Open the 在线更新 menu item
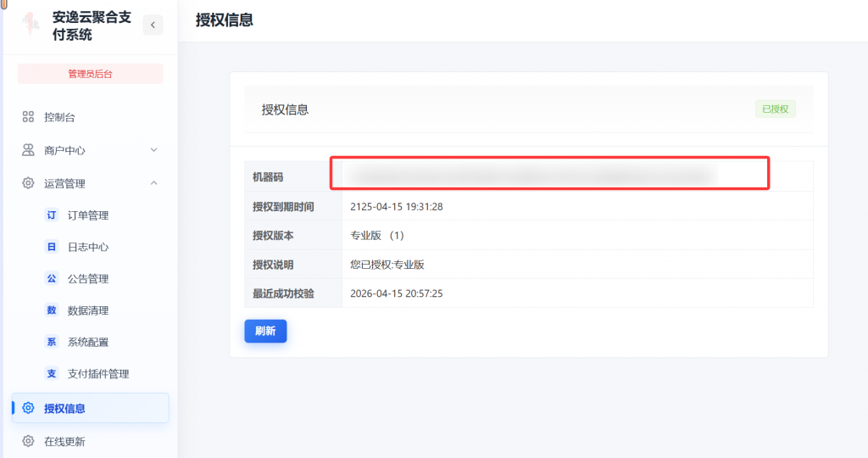Viewport: 868px width, 458px height. [x=64, y=441]
